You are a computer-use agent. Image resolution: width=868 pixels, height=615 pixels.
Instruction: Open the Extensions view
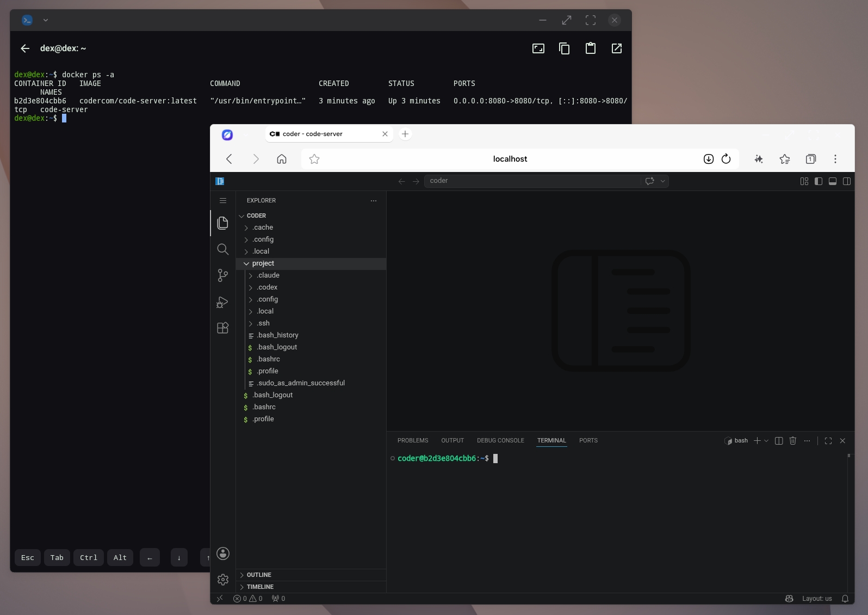[222, 328]
